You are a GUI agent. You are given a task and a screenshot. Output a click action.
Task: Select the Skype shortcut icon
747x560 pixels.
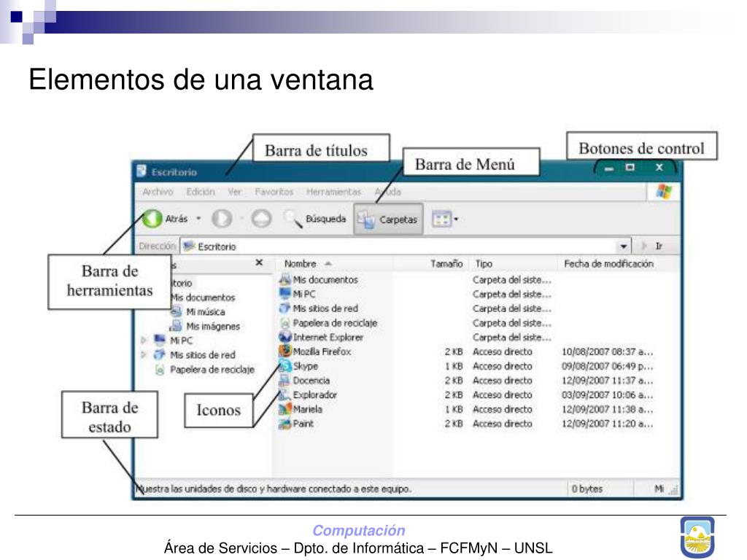click(x=285, y=366)
